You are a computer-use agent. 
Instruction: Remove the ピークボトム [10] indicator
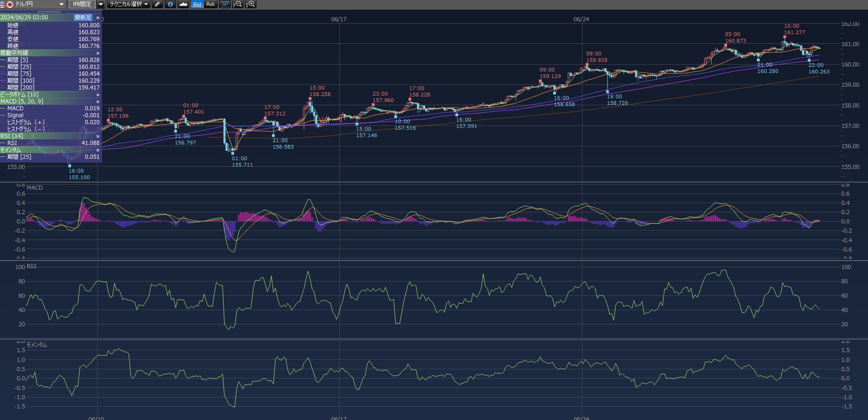[x=98, y=95]
